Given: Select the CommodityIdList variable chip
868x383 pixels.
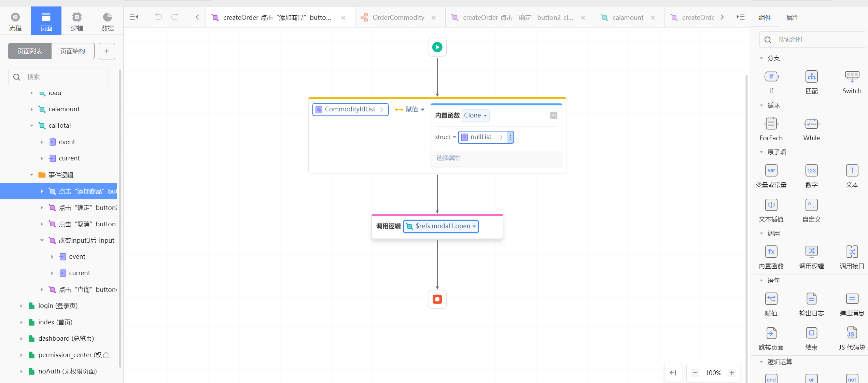Looking at the screenshot, I should pyautogui.click(x=350, y=109).
